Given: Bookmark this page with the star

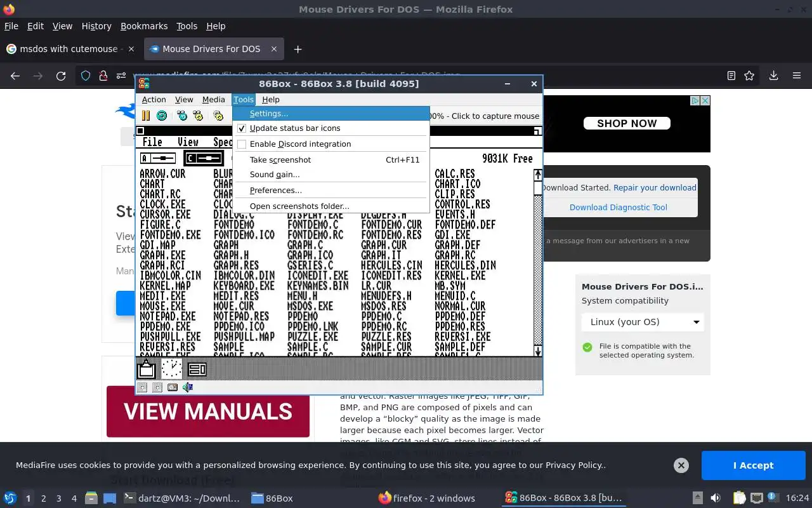Looking at the screenshot, I should point(749,76).
